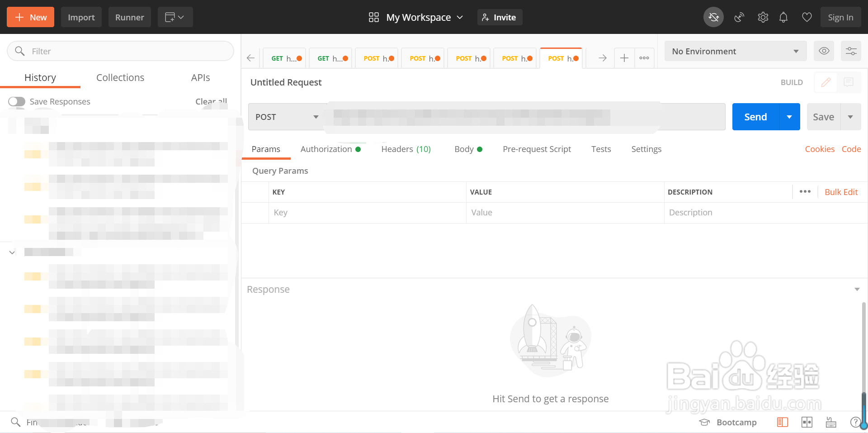
Task: Open manage environments sliders icon
Action: point(851,51)
